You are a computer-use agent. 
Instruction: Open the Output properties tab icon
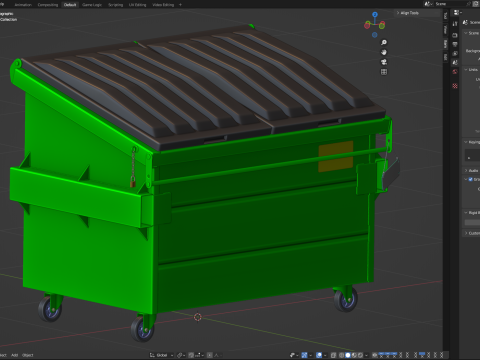[455, 44]
